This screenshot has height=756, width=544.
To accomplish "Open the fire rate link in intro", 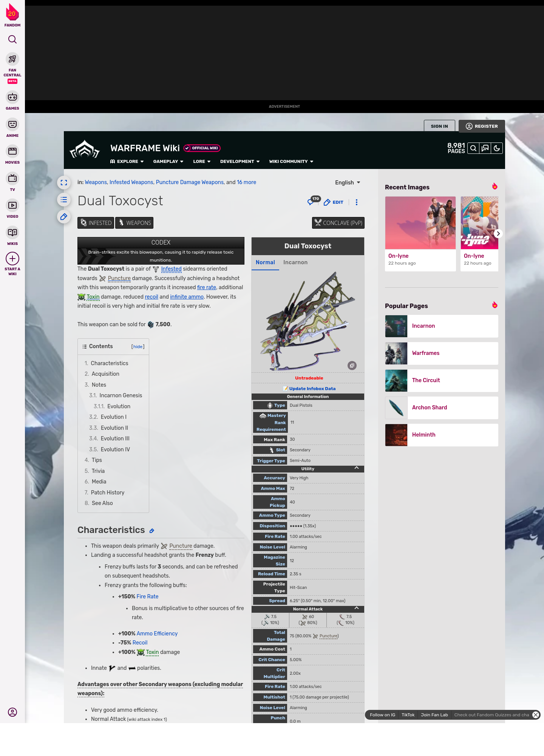I will [207, 287].
